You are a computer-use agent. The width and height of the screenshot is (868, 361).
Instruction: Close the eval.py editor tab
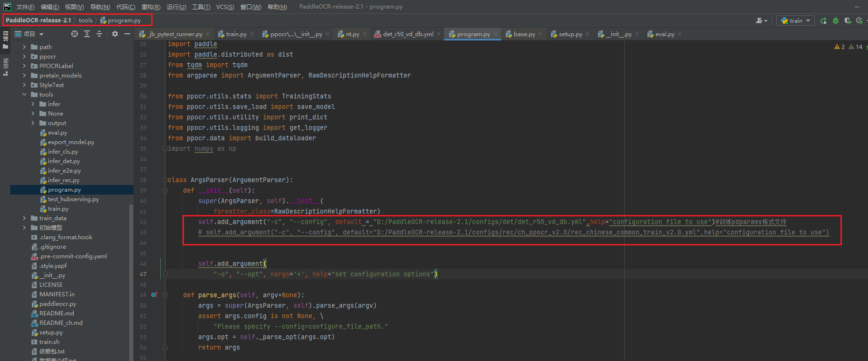(x=680, y=34)
